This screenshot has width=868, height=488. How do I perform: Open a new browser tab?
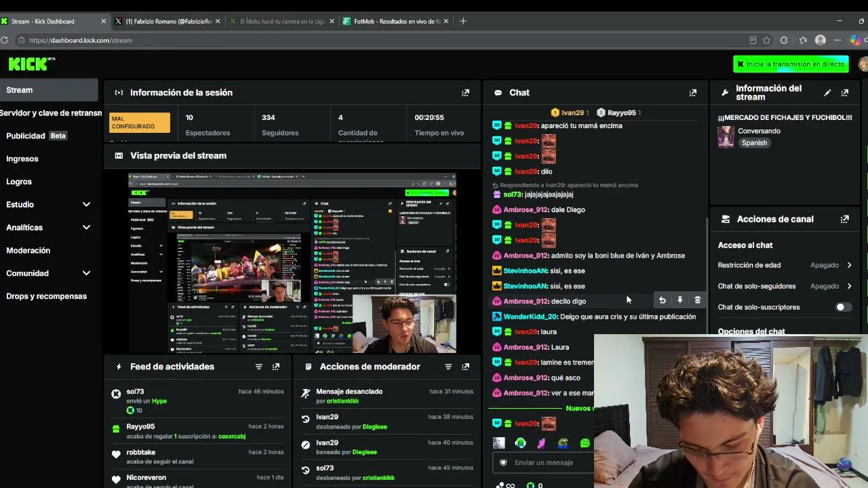(x=463, y=21)
